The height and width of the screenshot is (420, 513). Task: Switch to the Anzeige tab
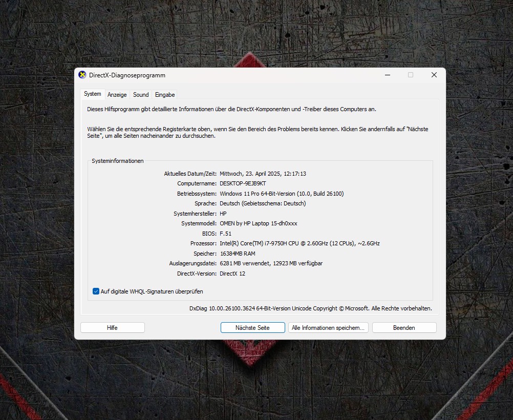tap(117, 95)
